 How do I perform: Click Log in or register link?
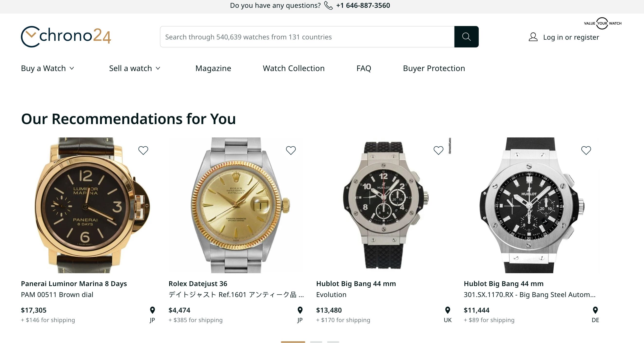click(x=571, y=37)
